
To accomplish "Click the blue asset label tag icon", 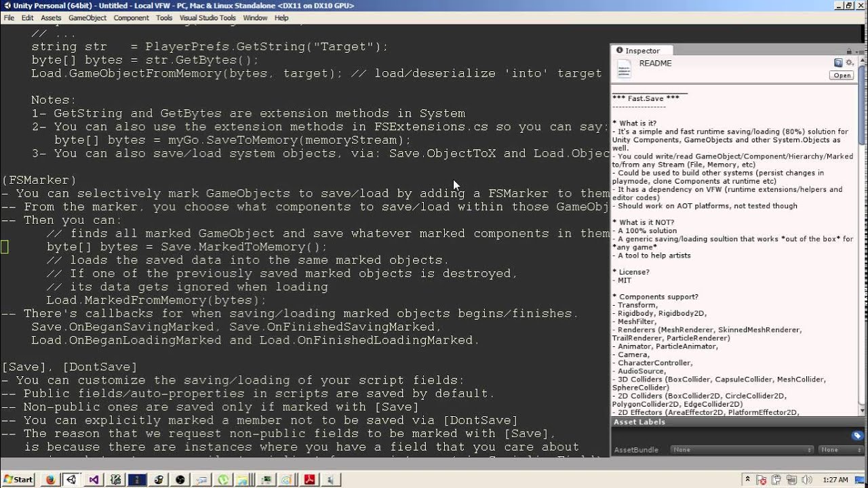I will (857, 436).
